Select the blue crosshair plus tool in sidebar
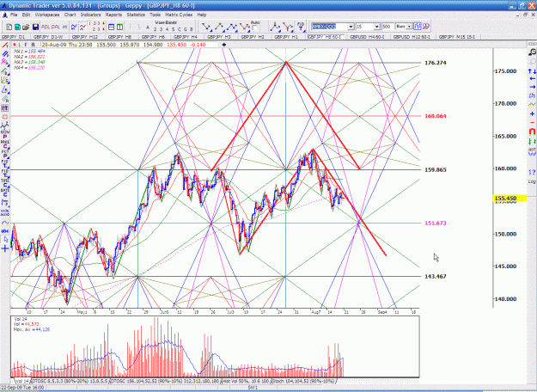 point(5,248)
